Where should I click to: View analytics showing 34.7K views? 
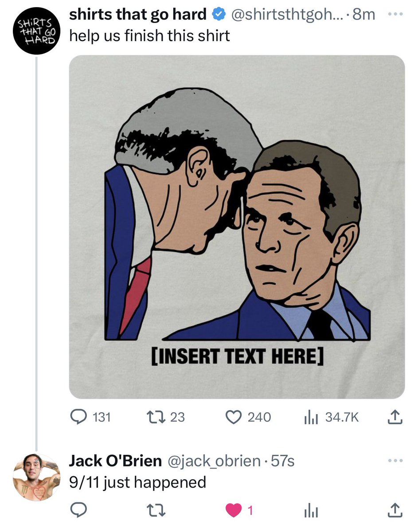pos(330,417)
